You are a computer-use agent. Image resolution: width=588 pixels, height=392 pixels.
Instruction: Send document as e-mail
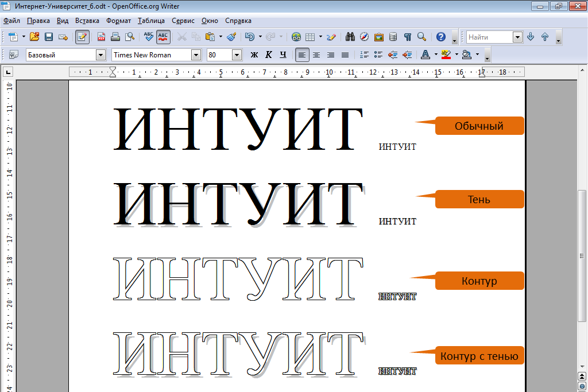pyautogui.click(x=63, y=37)
